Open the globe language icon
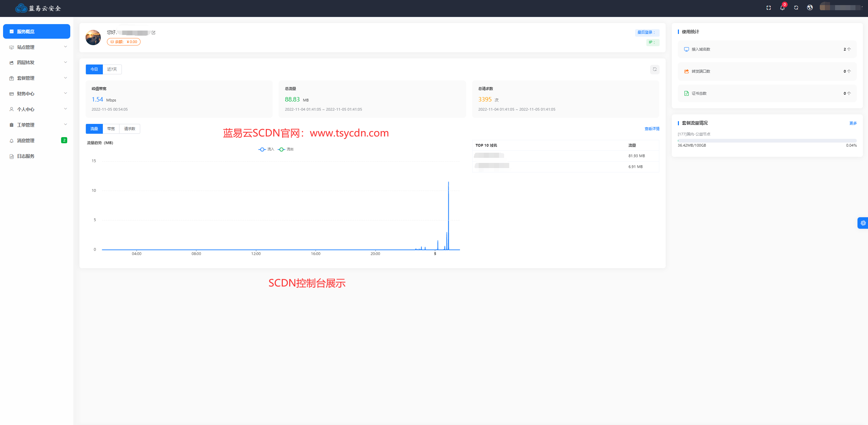Viewport: 868px width, 425px height. (810, 8)
